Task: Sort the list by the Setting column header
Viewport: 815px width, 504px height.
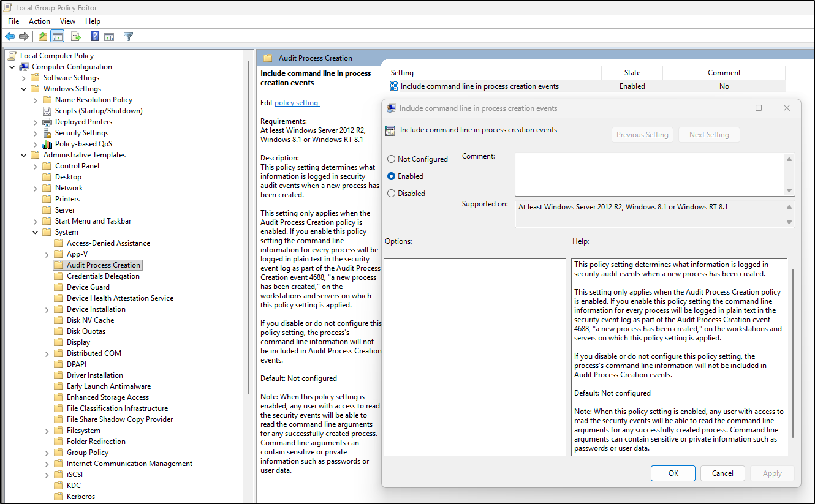Action: (494, 73)
